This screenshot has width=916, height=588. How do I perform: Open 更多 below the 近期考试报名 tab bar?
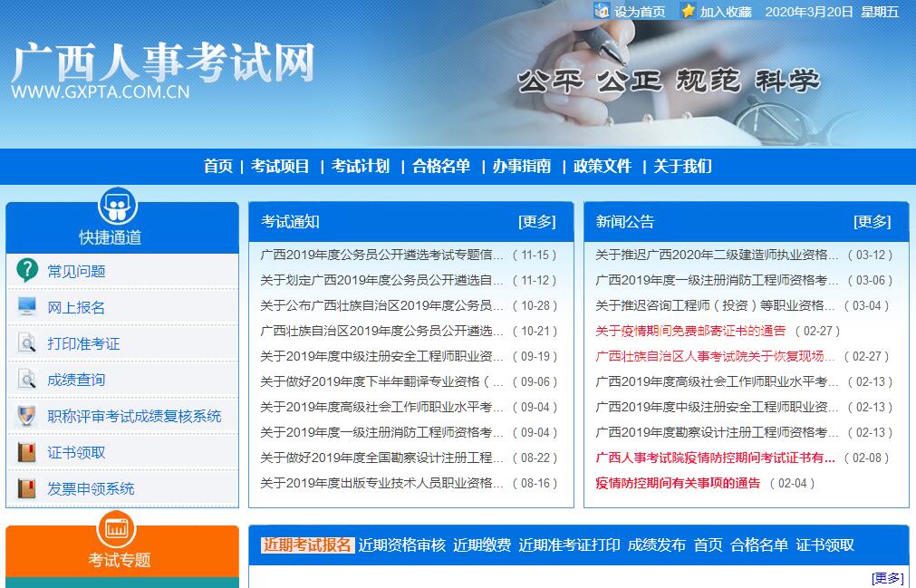point(886,578)
